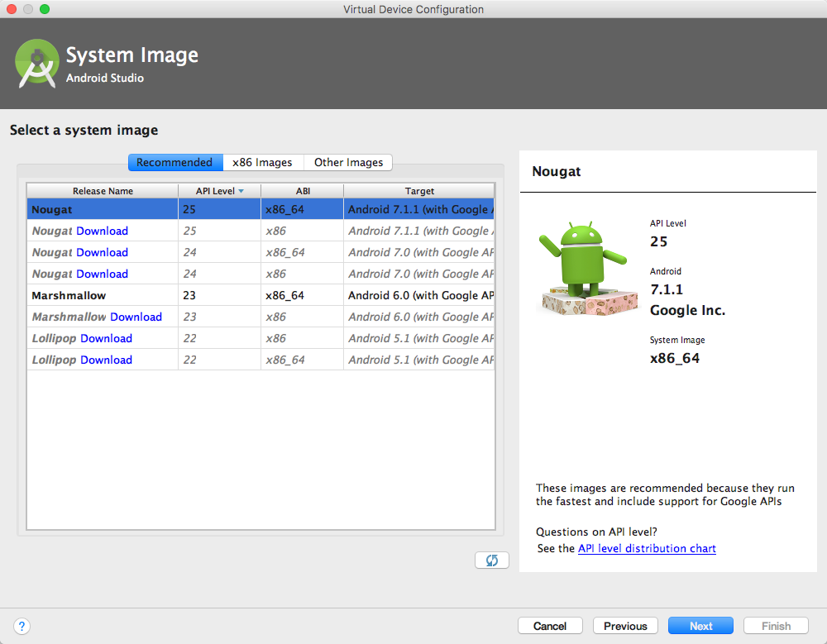Click the Android Studio logo icon
The height and width of the screenshot is (644, 827).
(x=37, y=64)
